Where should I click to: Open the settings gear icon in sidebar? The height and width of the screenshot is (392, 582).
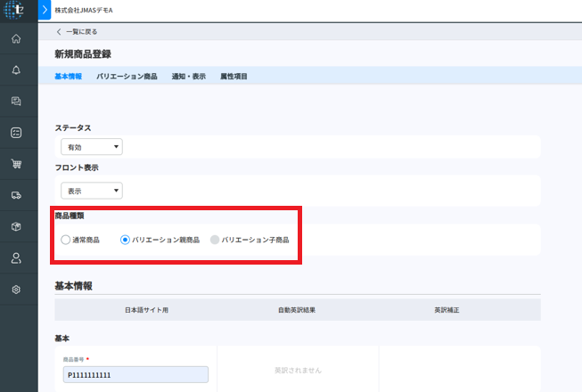click(16, 290)
